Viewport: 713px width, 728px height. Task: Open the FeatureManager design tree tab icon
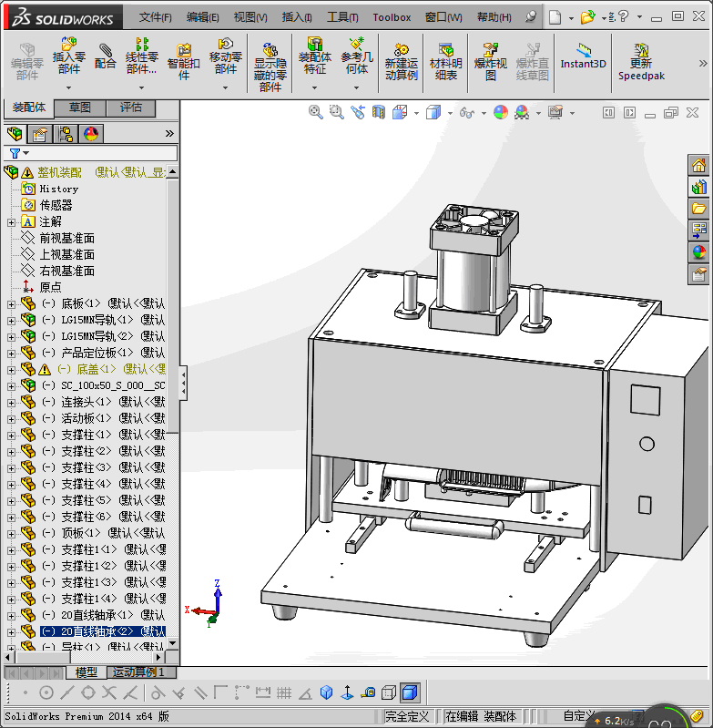click(15, 134)
